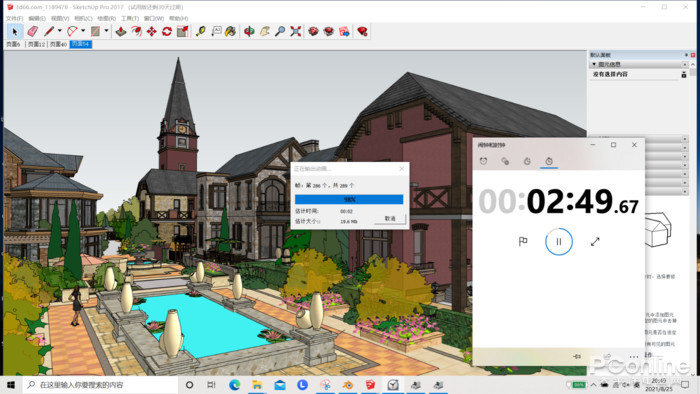Open the Window menu
This screenshot has width=700, height=394.
click(x=154, y=18)
